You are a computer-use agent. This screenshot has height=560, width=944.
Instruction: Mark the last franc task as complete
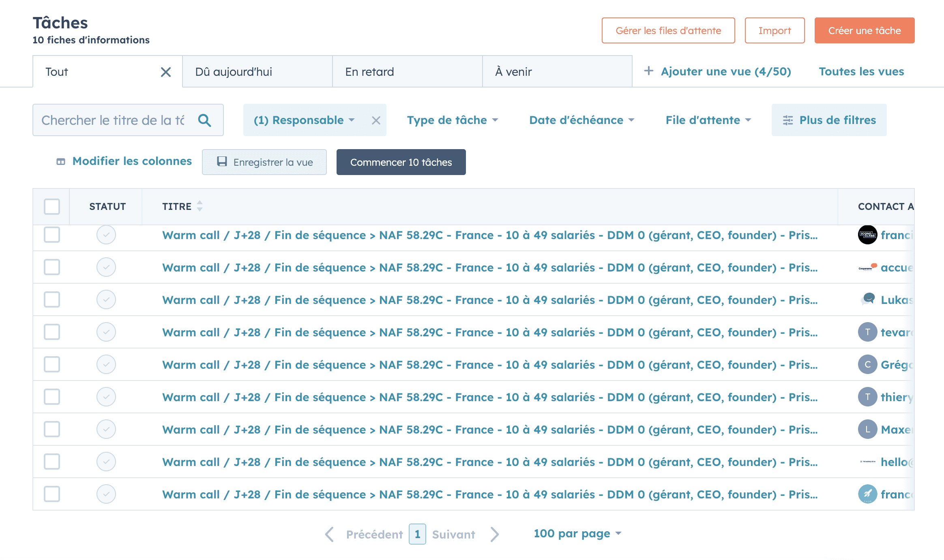(x=106, y=494)
